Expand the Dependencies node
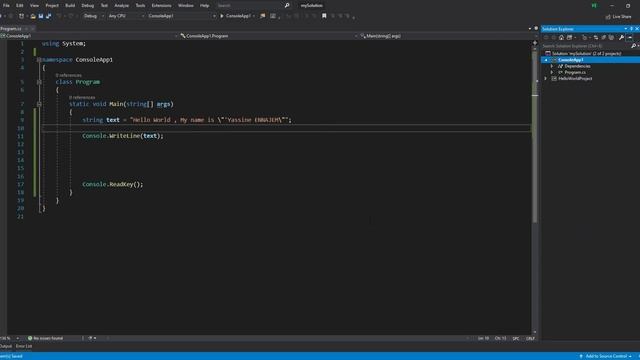Screen dimensions: 640x360 (x=552, y=66)
